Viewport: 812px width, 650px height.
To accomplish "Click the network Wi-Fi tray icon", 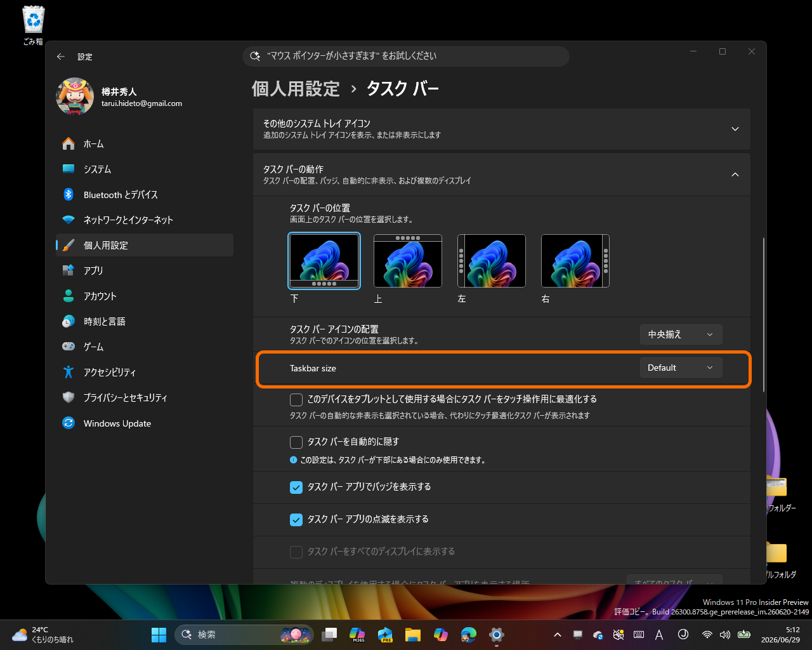I will [x=707, y=634].
